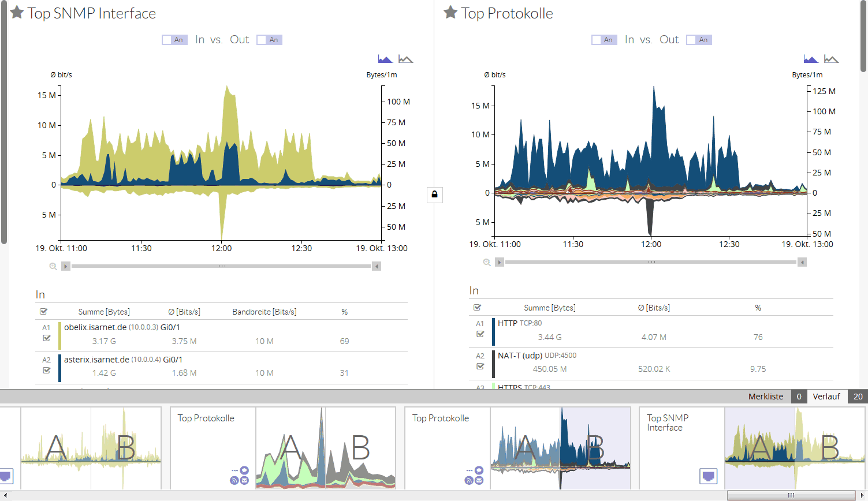
Task: Sort SNMP table by Bandbreite [Bits/s]
Action: pyautogui.click(x=264, y=312)
